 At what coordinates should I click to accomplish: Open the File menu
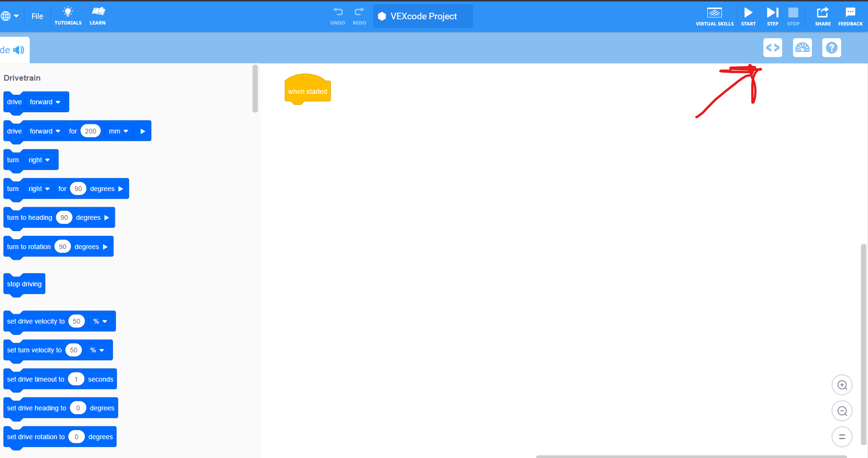coord(37,16)
